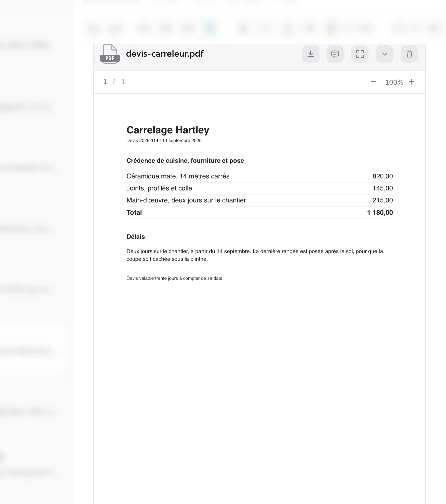The height and width of the screenshot is (504, 446).
Task: Click the Devis valable trente jours note
Action: 175,278
